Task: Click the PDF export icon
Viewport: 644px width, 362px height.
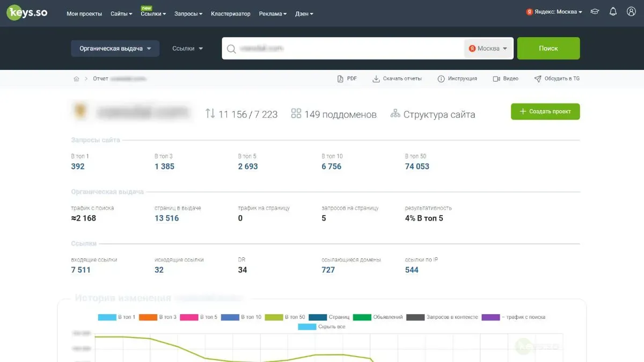Action: (340, 79)
